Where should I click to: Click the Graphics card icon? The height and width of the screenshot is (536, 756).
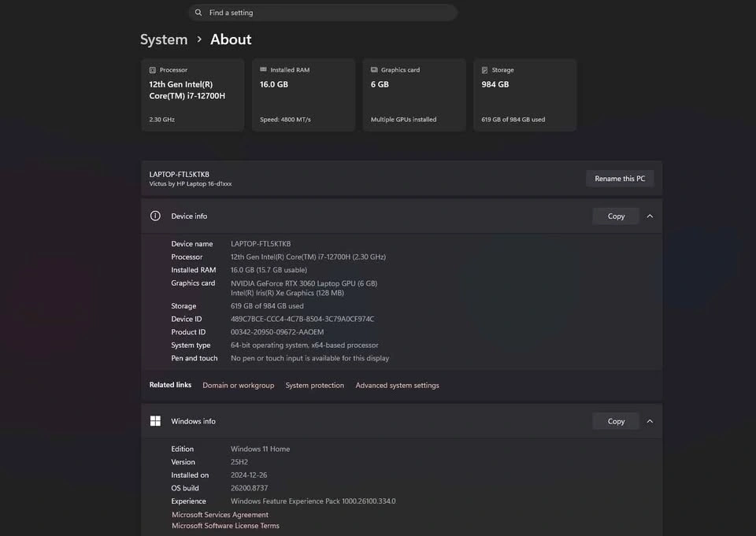coord(374,69)
